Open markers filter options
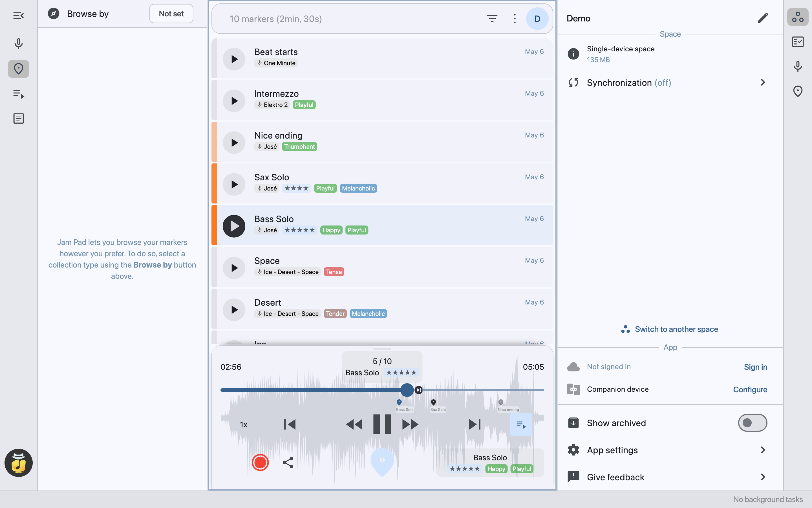This screenshot has width=812, height=508. coord(492,19)
